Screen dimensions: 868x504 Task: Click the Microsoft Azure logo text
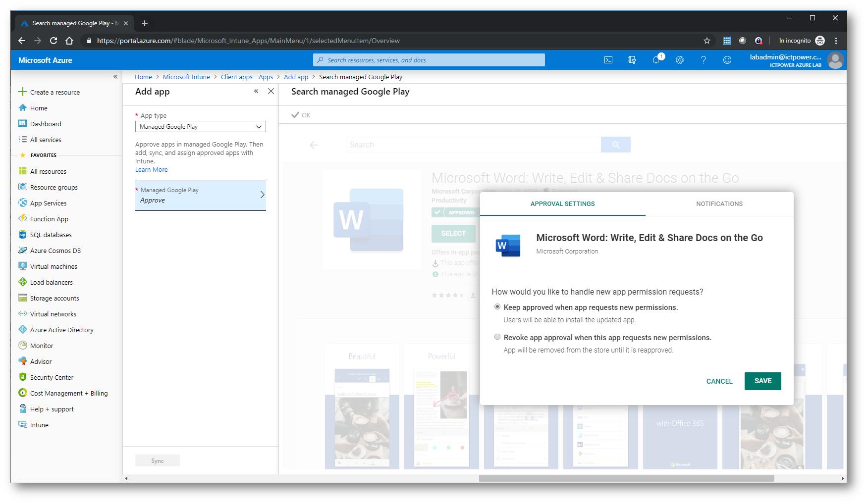tap(45, 60)
